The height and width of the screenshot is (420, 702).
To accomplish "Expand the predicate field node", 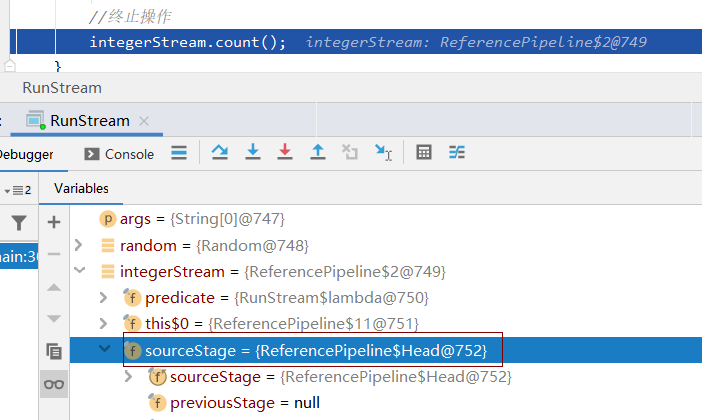I will pos(103,297).
